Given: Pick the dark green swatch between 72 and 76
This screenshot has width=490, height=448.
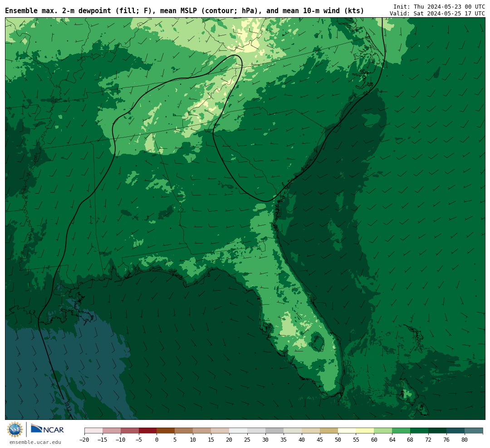Looking at the screenshot, I should click(438, 431).
